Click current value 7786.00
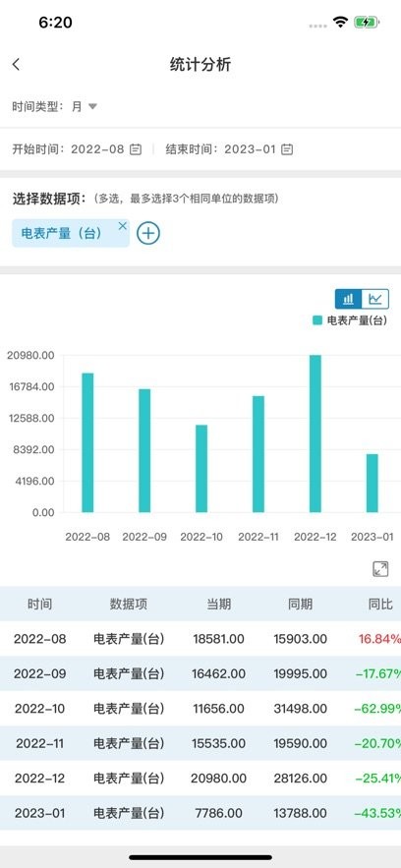 (219, 813)
